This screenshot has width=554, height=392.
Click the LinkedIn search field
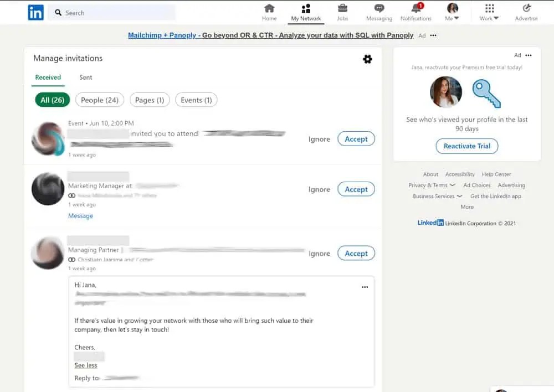point(111,12)
